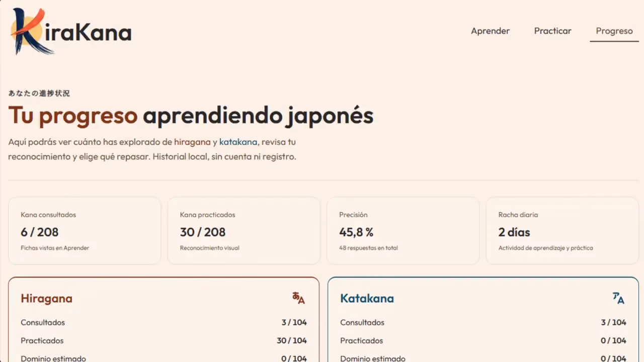Click the "Kana practicados" label
The image size is (644, 362).
208,215
